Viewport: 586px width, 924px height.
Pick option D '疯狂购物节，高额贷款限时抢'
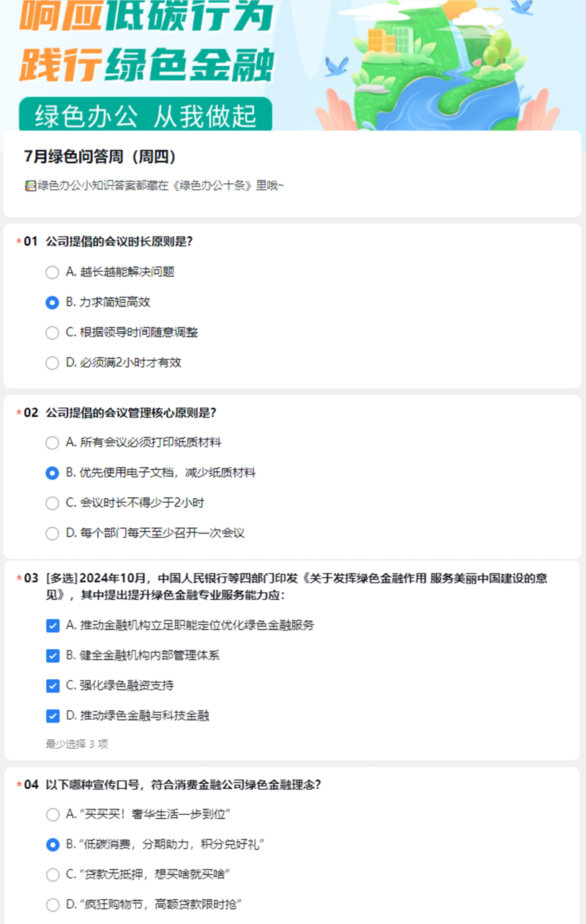[52, 904]
